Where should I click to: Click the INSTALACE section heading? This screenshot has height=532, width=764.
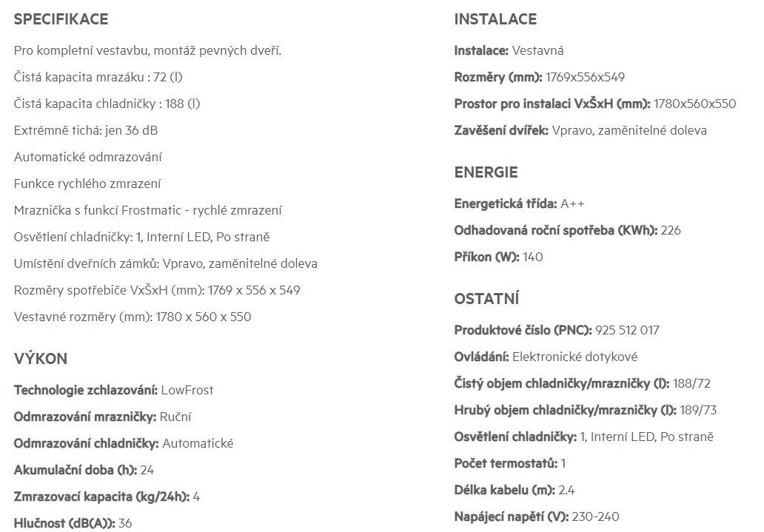point(495,19)
